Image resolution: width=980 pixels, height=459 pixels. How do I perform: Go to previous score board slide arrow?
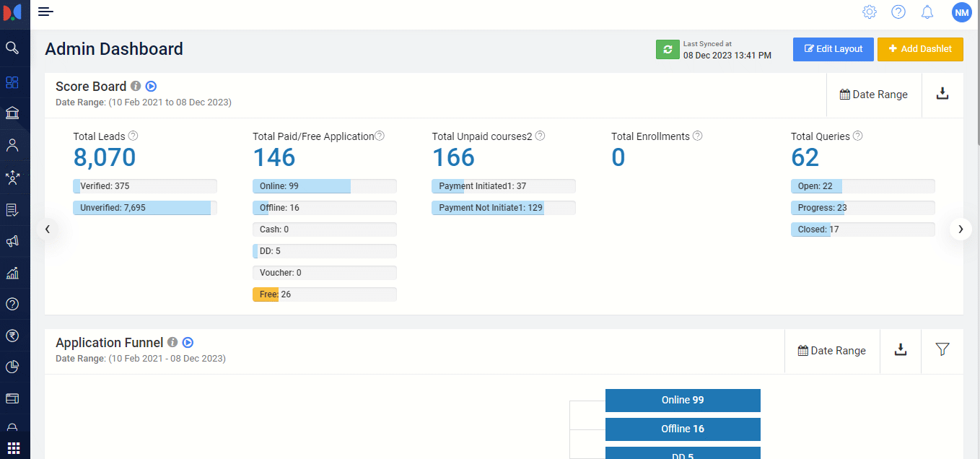[x=48, y=229]
